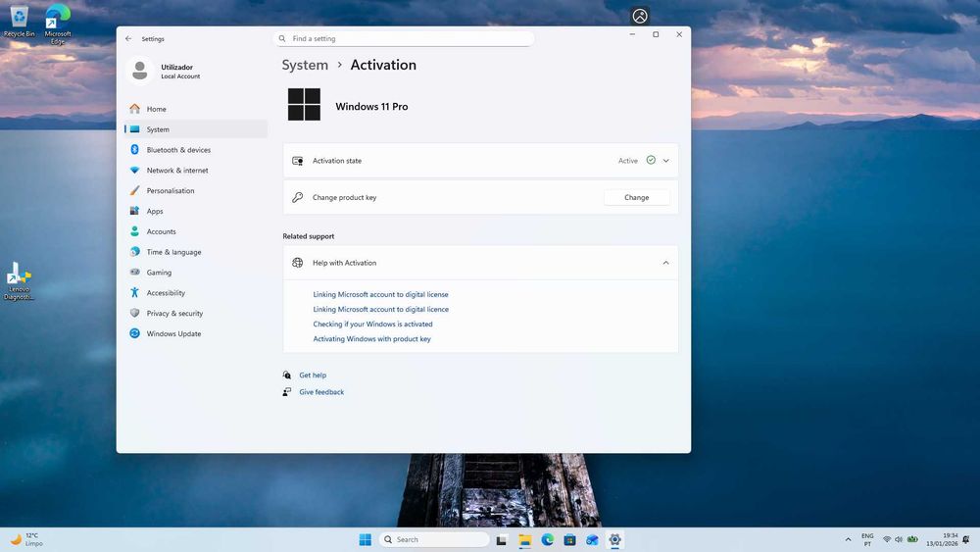Click the ENG PT language indicator

(867, 540)
